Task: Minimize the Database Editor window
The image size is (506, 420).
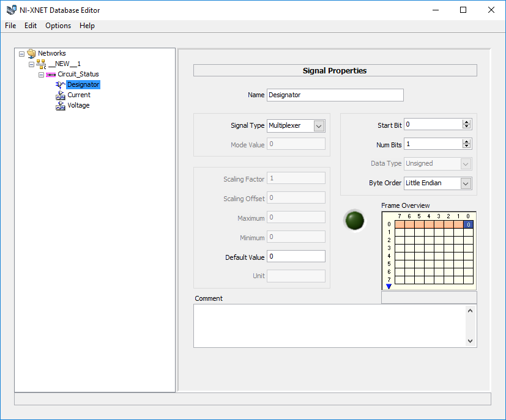Action: click(x=436, y=10)
